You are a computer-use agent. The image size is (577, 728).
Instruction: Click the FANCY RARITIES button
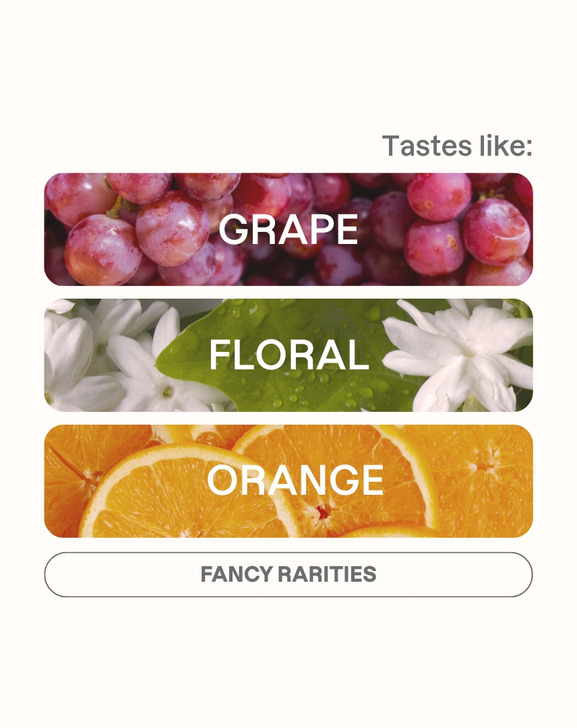tap(288, 574)
